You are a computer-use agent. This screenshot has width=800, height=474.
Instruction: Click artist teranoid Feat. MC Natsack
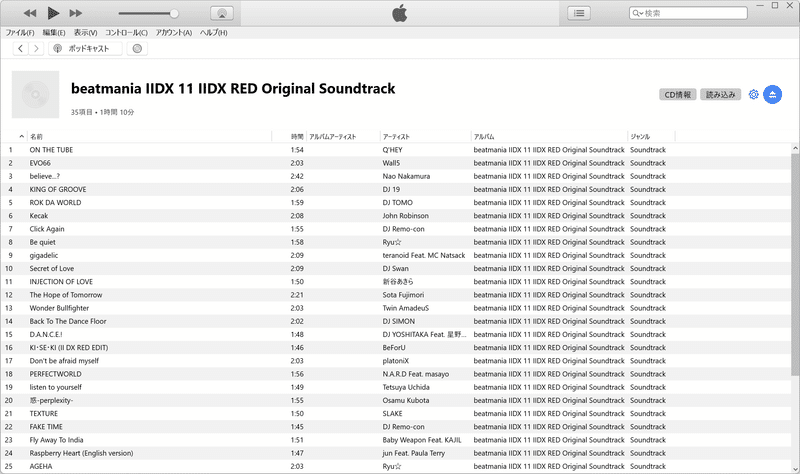[423, 256]
